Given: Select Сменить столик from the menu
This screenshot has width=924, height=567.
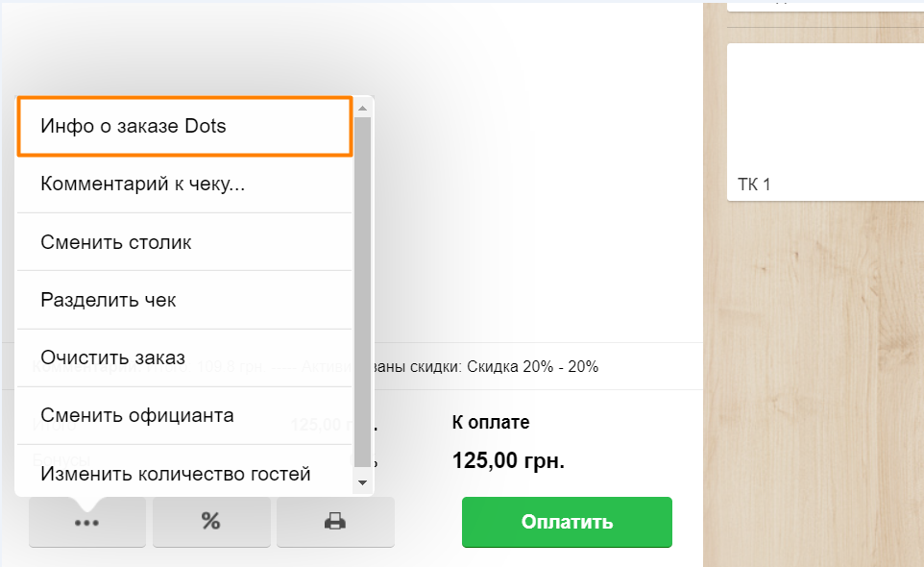Looking at the screenshot, I should (184, 242).
